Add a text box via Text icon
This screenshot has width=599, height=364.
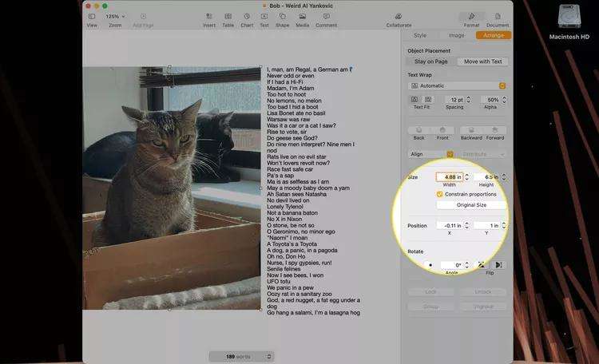(x=264, y=16)
